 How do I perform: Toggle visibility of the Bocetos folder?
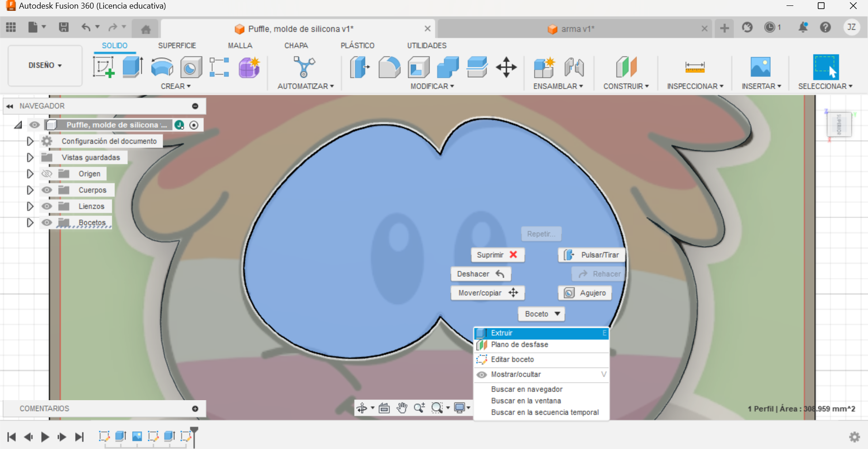click(47, 222)
